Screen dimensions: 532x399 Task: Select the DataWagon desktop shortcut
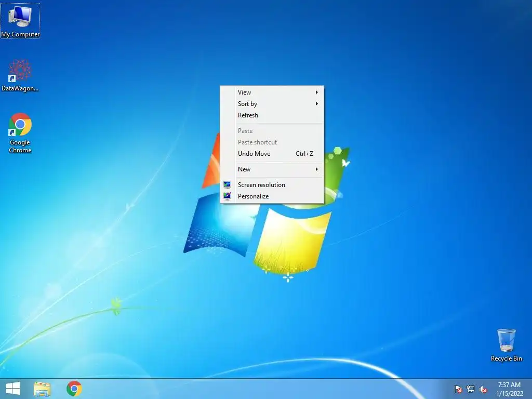pyautogui.click(x=20, y=75)
